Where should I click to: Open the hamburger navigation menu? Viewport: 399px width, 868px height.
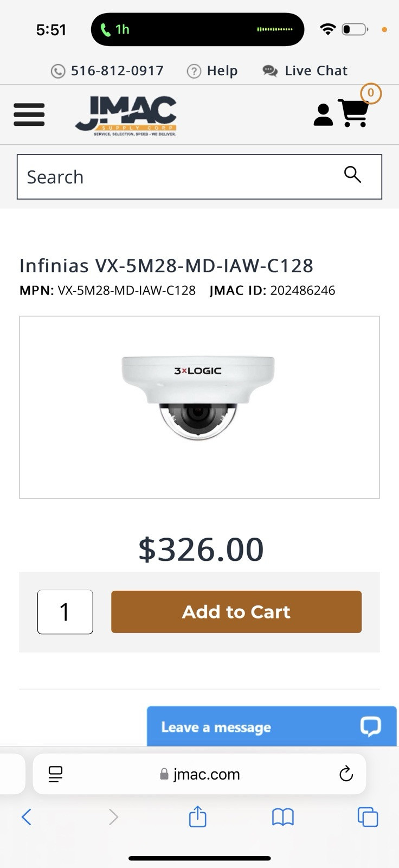click(29, 114)
